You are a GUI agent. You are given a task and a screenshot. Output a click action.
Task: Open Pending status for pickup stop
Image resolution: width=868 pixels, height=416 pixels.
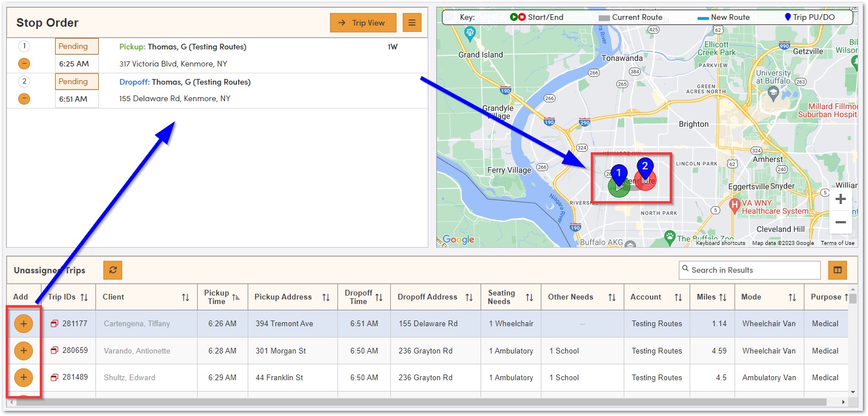point(77,47)
